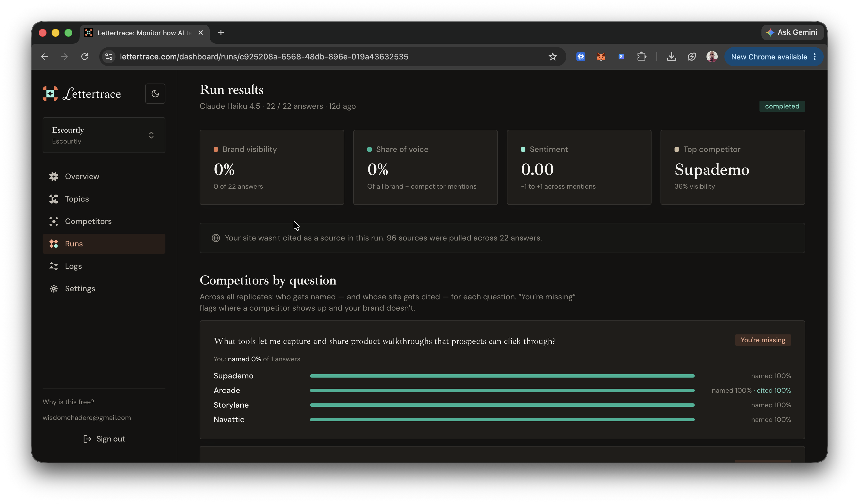Viewport: 859px width, 504px height.
Task: Close the Lettertrace tab
Action: [201, 32]
